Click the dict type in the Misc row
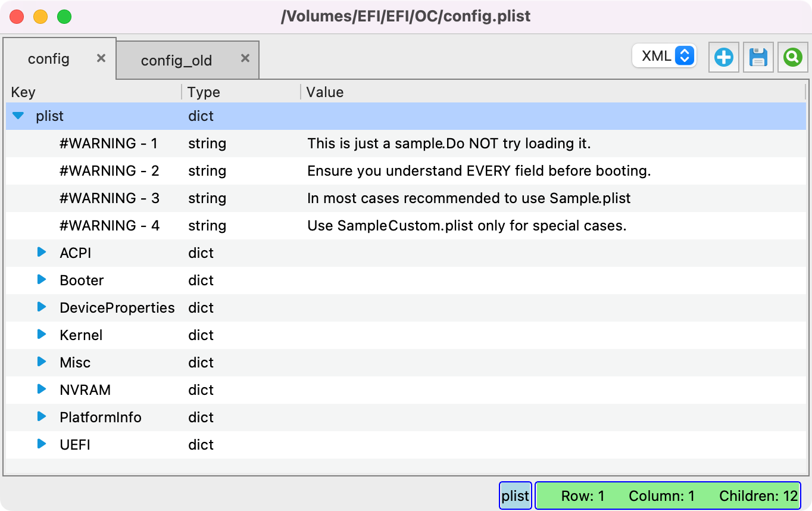Image resolution: width=812 pixels, height=511 pixels. 201,363
